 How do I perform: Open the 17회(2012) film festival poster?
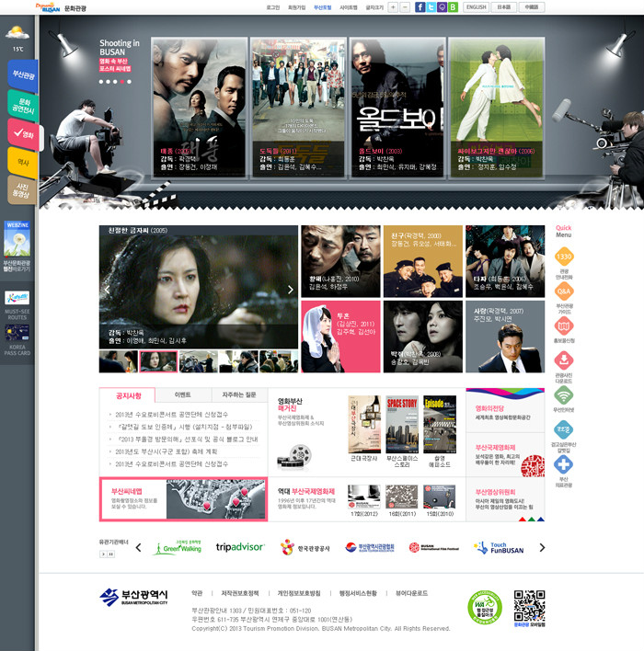click(x=364, y=497)
